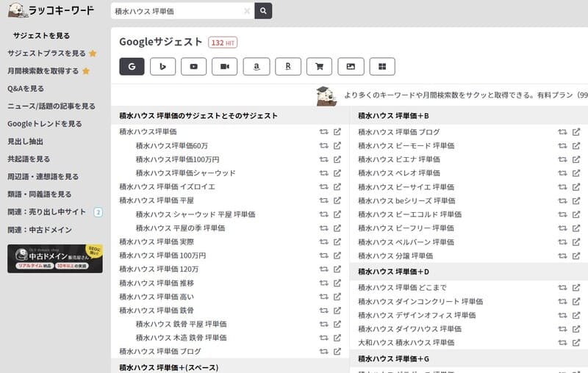Open サジェストプラスを見る in the sidebar
This screenshot has height=373, width=588.
tap(46, 53)
